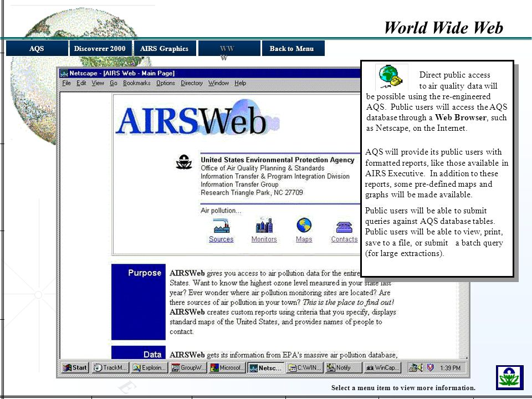Click the Back to Menu button
The height and width of the screenshot is (399, 532).
pyautogui.click(x=293, y=49)
